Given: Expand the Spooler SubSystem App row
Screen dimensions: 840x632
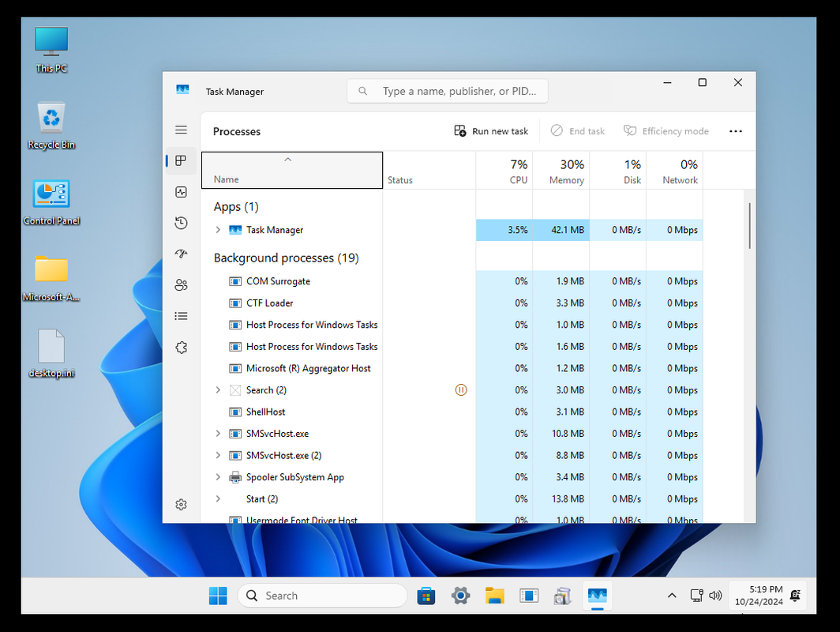Looking at the screenshot, I should coord(218,476).
